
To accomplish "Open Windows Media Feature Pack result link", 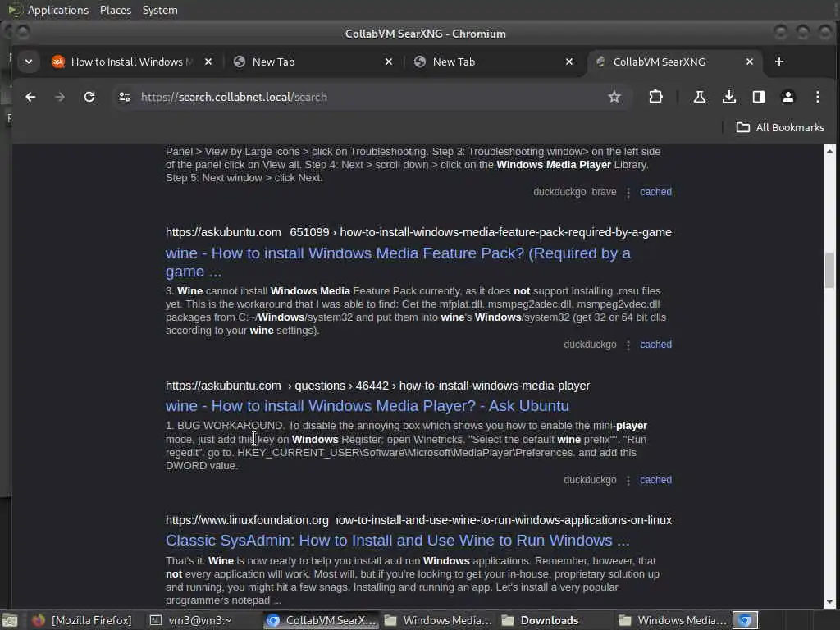I will coord(398,262).
